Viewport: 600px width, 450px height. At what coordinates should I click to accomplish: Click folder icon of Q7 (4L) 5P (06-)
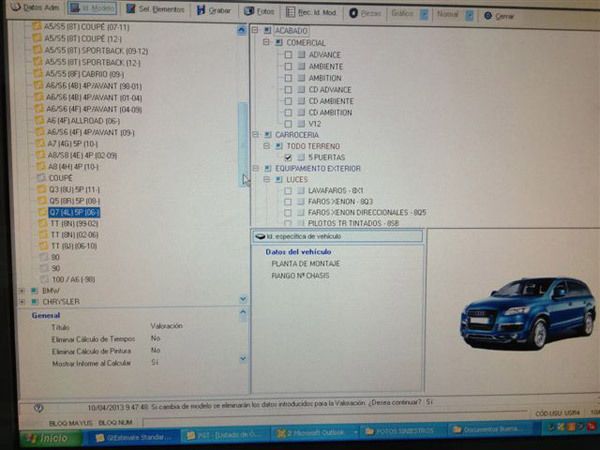tap(42, 212)
